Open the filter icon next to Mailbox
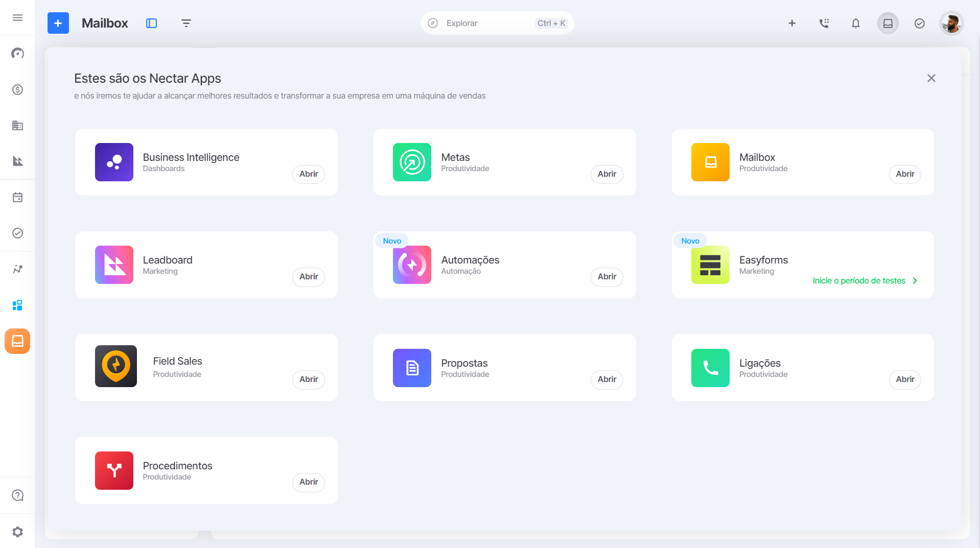 tap(186, 23)
